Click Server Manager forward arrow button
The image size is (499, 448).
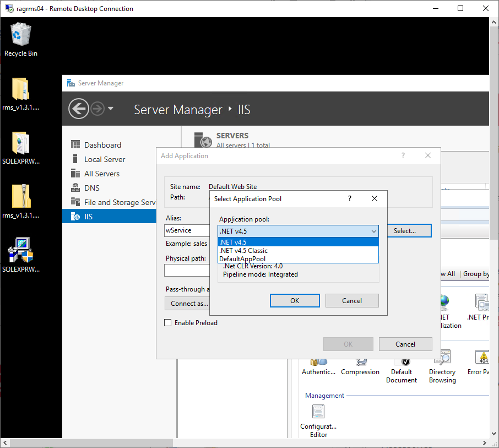97,109
